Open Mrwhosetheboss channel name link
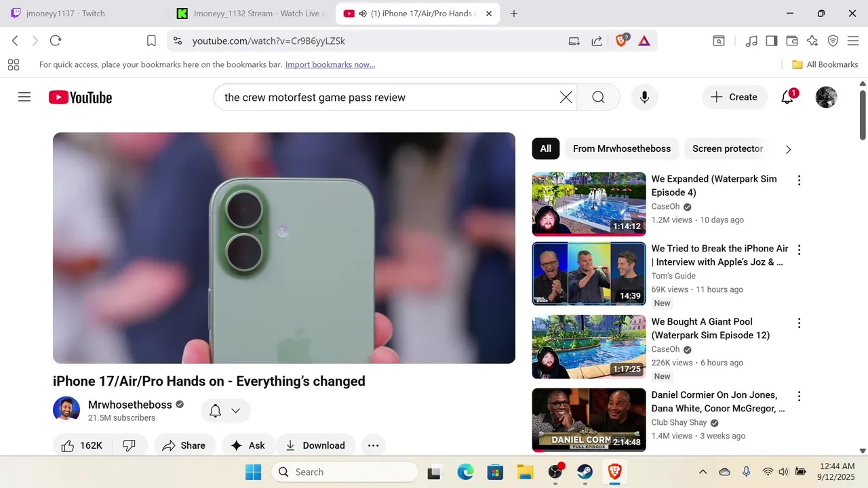This screenshot has width=868, height=488. coord(130,405)
